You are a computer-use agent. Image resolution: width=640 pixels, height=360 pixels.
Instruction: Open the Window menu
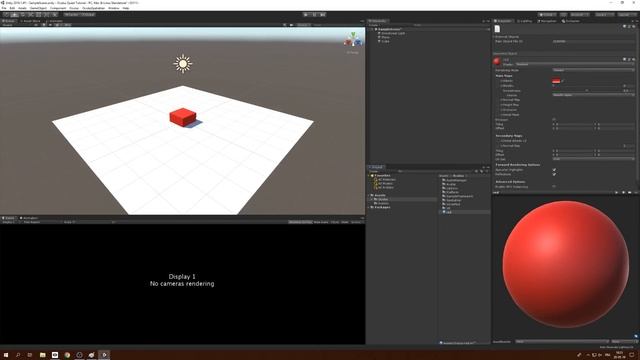pyautogui.click(x=113, y=8)
